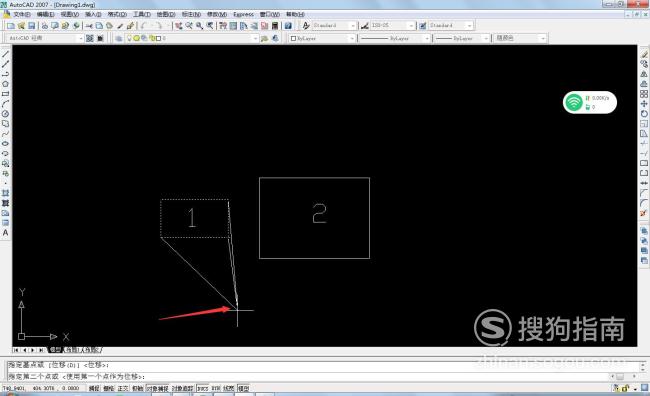Activate the Zoom Window icon
650x396 pixels.
(x=199, y=26)
